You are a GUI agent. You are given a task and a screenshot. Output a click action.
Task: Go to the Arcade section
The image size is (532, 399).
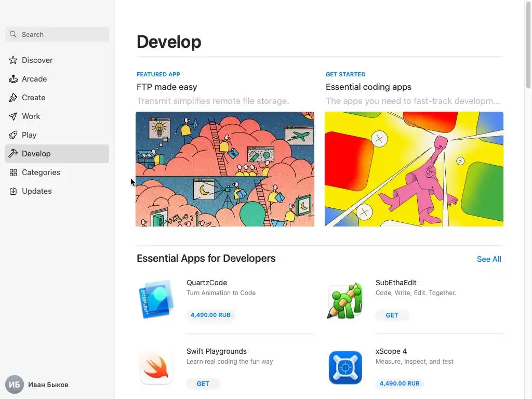[57, 79]
